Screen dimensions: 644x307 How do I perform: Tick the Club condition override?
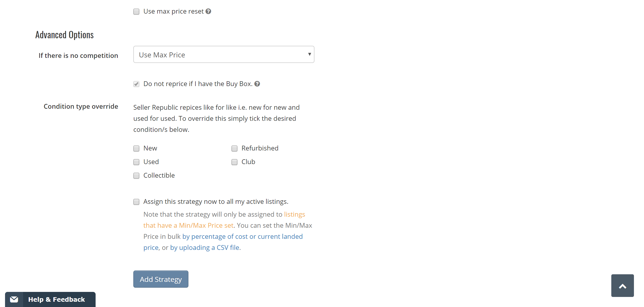[234, 162]
